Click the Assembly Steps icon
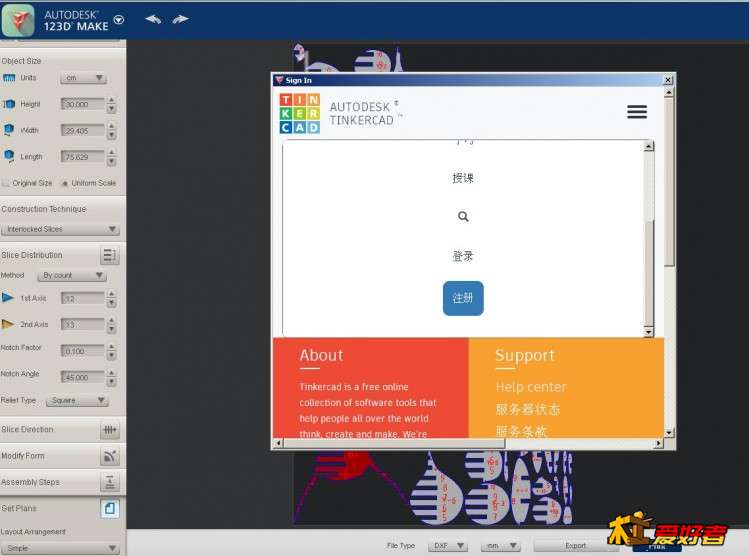Viewport: 749px width, 556px height. coord(110,482)
